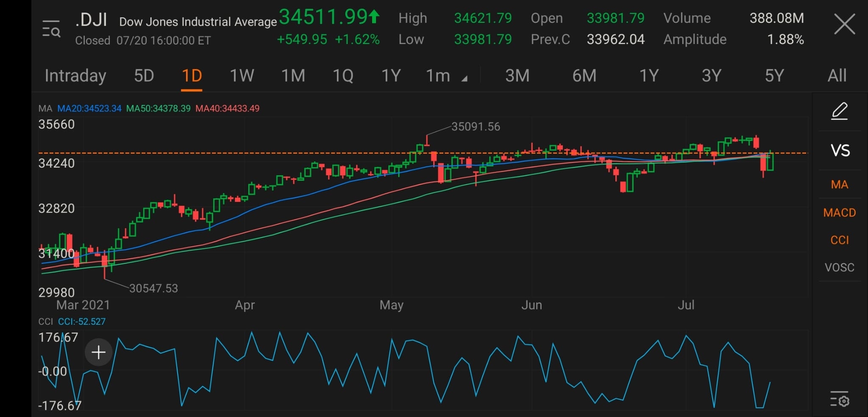The image size is (868, 417).
Task: Click the MA40:34433.49 legend label
Action: pyautogui.click(x=228, y=108)
